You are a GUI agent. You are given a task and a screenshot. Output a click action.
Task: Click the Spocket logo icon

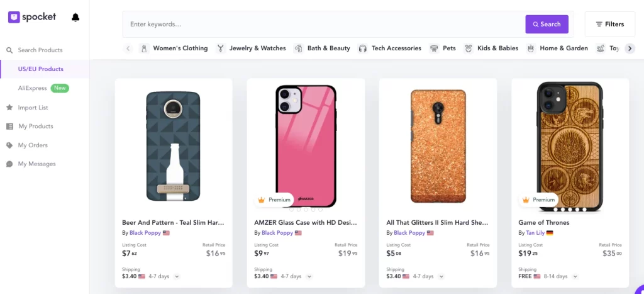[14, 18]
